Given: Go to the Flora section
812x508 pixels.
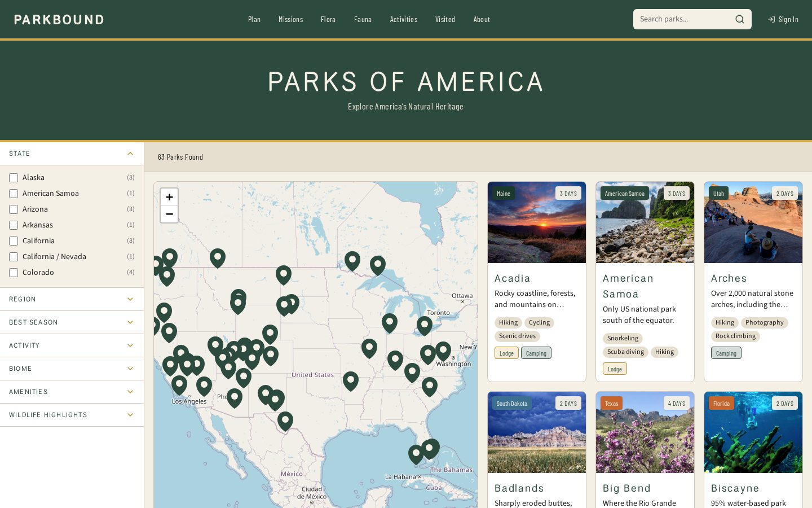Looking at the screenshot, I should 328,19.
